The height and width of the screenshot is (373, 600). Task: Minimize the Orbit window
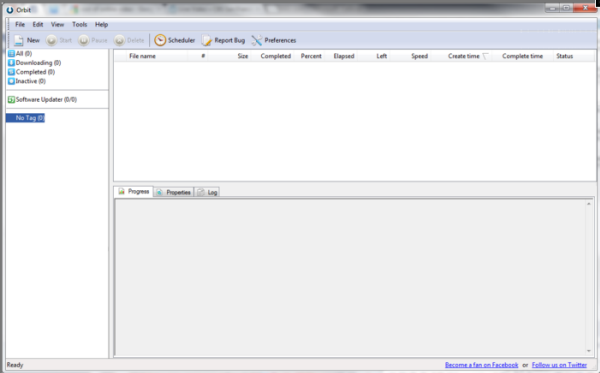pyautogui.click(x=552, y=8)
